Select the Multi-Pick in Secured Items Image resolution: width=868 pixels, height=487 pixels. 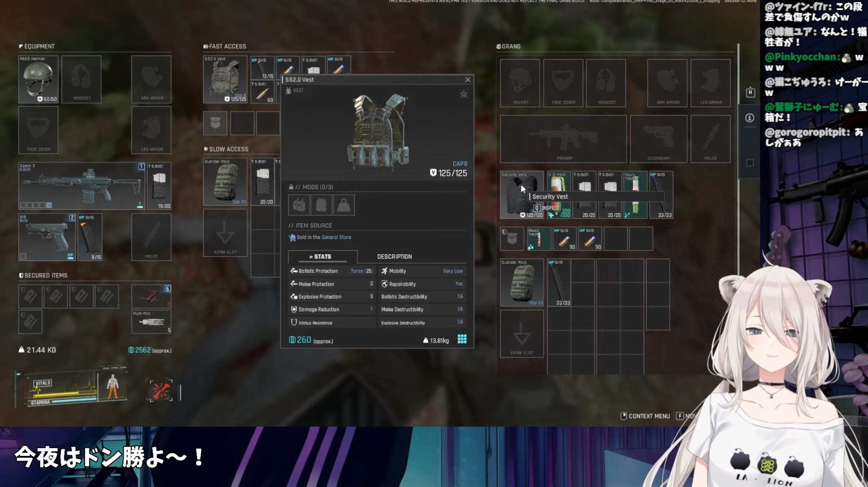tap(151, 322)
